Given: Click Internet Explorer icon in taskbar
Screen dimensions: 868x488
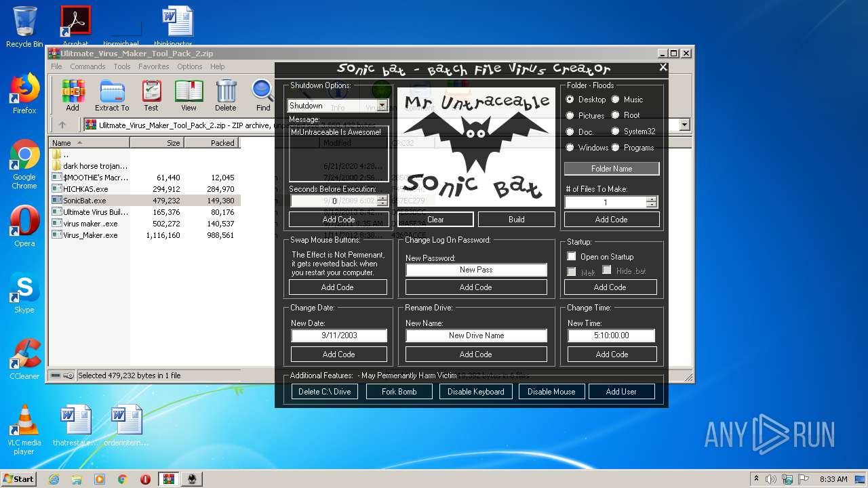Looking at the screenshot, I should point(54,479).
